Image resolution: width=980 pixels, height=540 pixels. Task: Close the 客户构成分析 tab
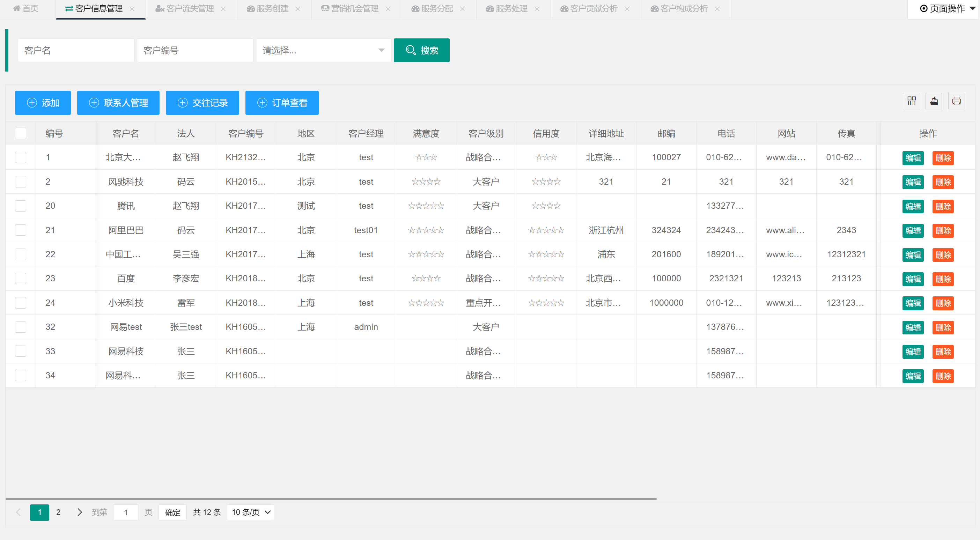(717, 9)
